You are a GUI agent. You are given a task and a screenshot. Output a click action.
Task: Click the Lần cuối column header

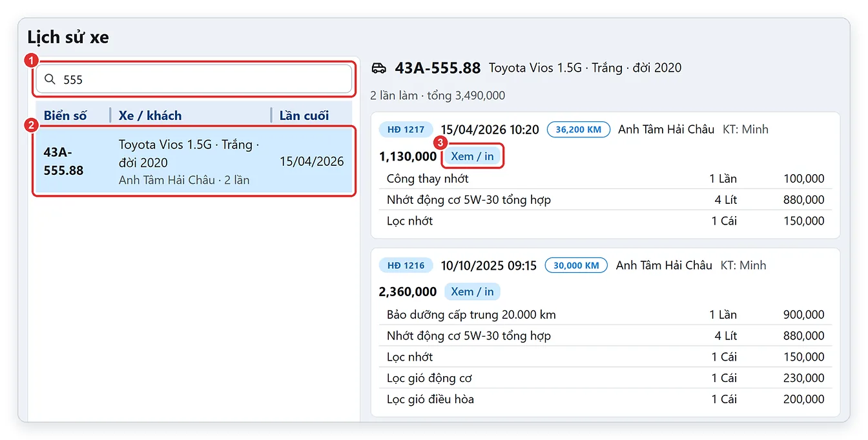coord(304,115)
